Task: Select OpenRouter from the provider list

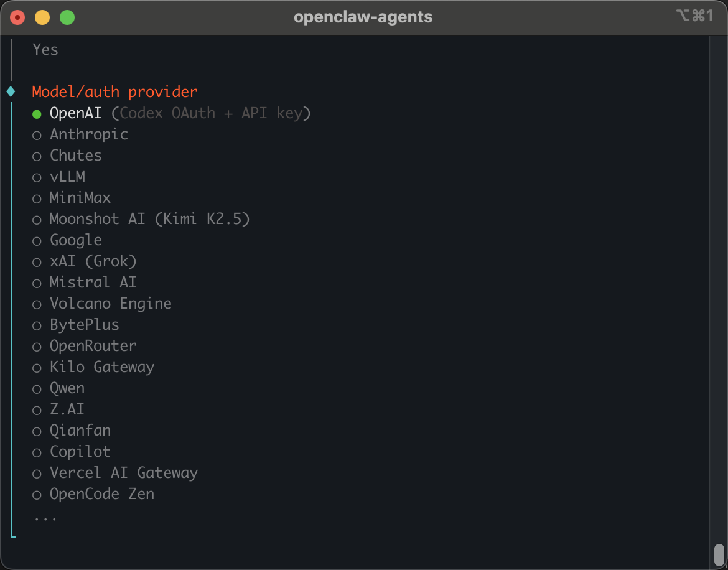Action: [x=93, y=346]
